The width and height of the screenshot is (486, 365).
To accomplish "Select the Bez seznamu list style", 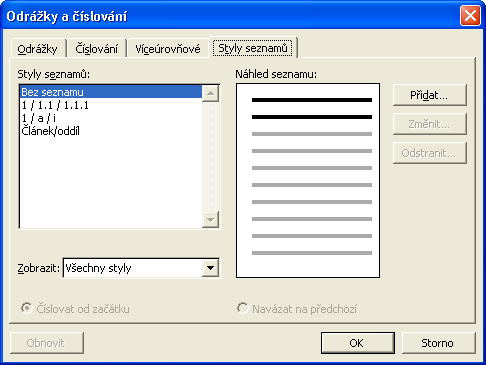I will click(x=111, y=92).
